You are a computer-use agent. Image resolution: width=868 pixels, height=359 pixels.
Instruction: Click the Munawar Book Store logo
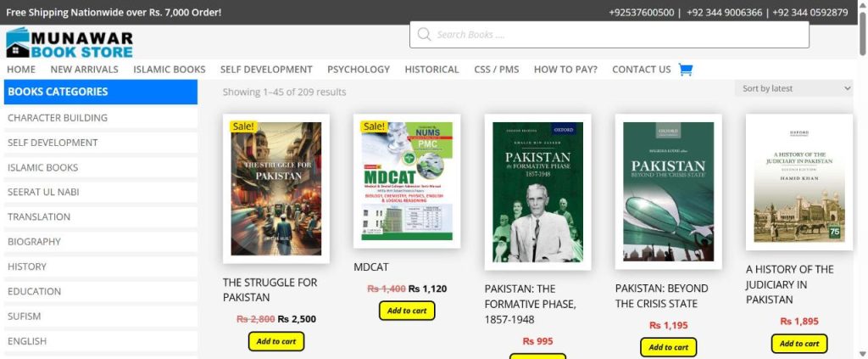(x=70, y=43)
